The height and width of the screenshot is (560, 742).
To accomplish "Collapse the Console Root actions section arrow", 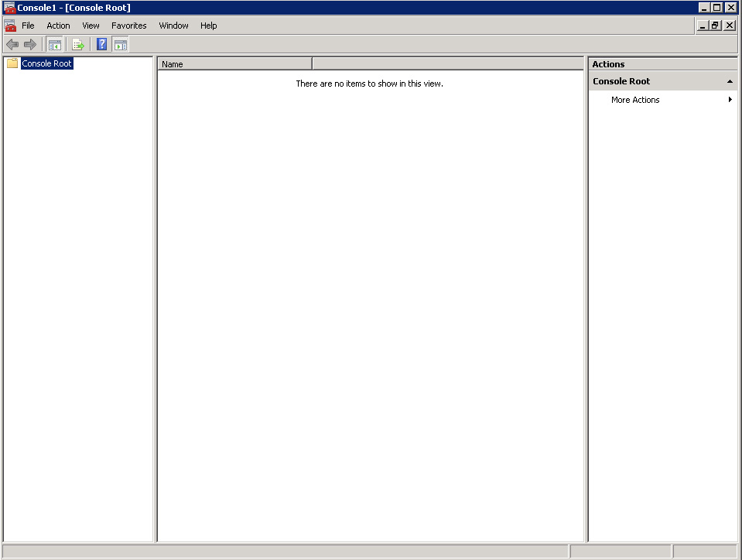I will pos(730,81).
